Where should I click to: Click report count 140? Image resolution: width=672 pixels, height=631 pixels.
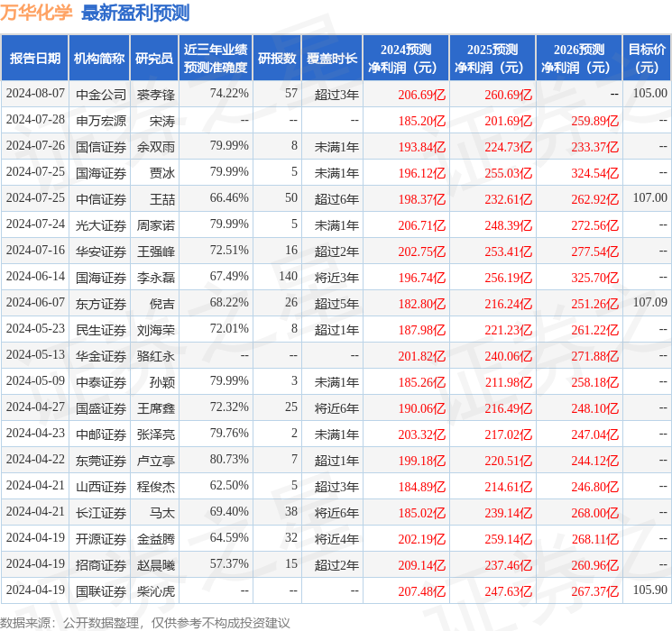coord(288,277)
